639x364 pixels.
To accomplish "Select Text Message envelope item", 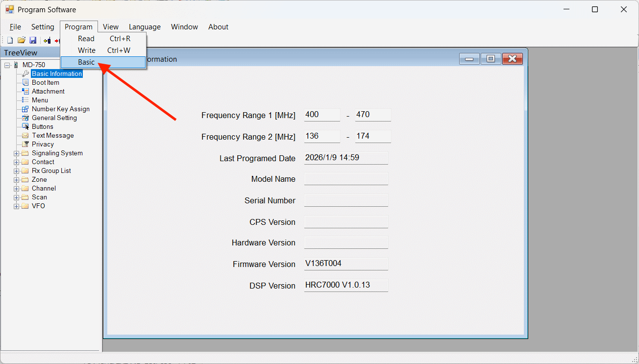I will pyautogui.click(x=52, y=135).
